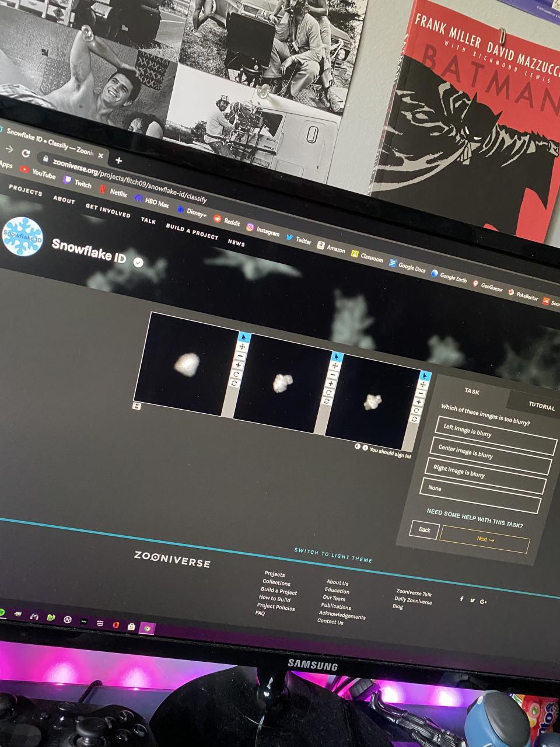Open Get Involved in site navigation

pyautogui.click(x=108, y=210)
